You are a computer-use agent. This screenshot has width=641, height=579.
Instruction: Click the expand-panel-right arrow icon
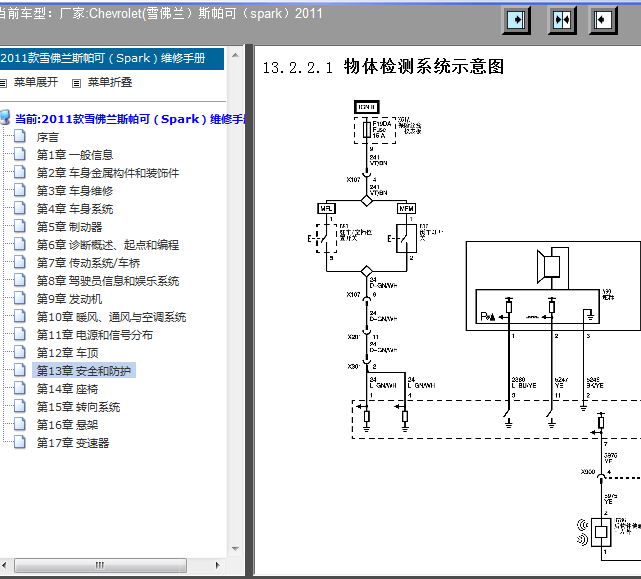click(516, 20)
